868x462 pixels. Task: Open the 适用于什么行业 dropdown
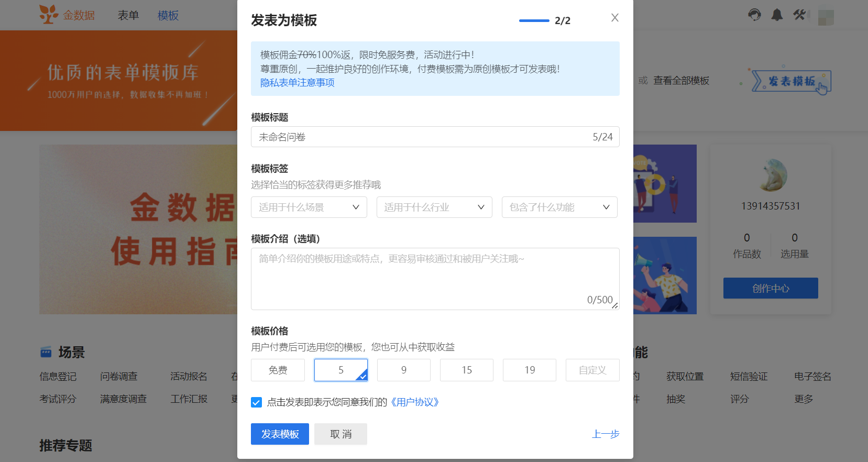point(434,207)
